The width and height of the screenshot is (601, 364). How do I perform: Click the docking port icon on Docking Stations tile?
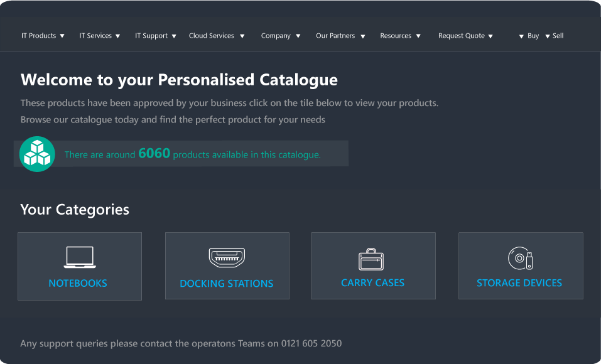(227, 256)
